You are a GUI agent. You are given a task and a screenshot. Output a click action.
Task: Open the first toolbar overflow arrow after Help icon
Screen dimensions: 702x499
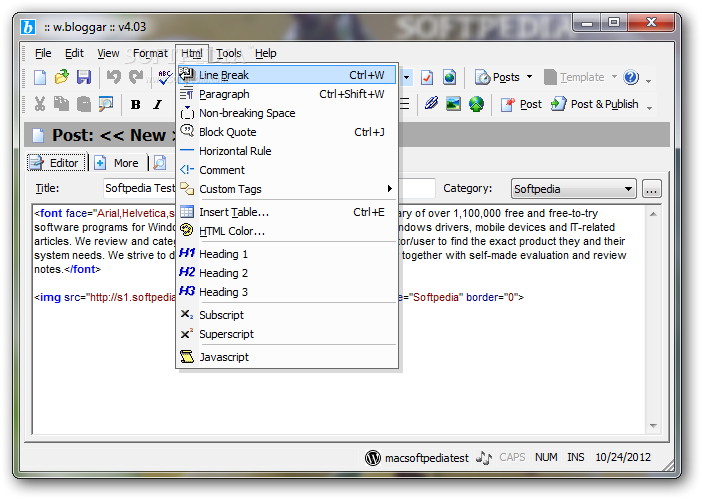coord(648,81)
